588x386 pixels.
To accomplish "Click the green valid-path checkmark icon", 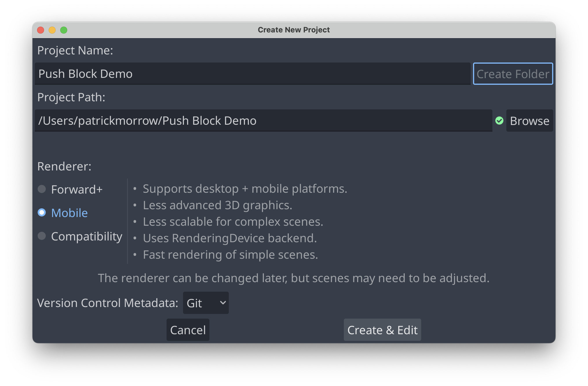I will pyautogui.click(x=499, y=121).
